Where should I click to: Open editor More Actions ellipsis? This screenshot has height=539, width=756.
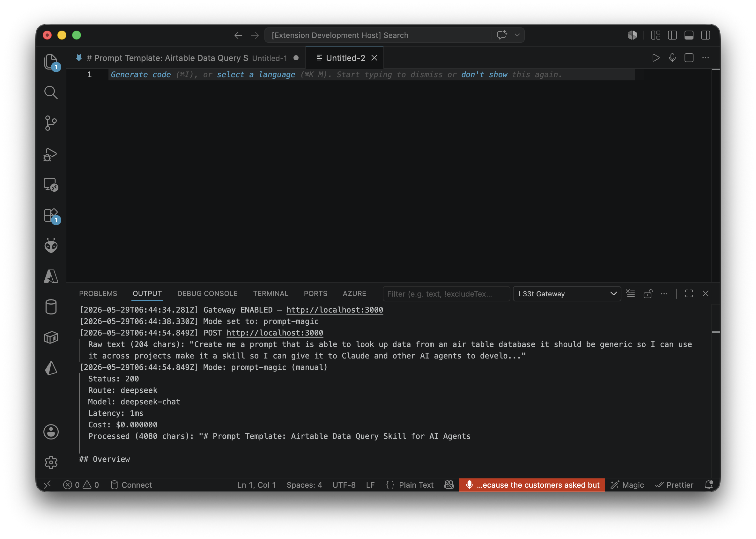tap(706, 58)
